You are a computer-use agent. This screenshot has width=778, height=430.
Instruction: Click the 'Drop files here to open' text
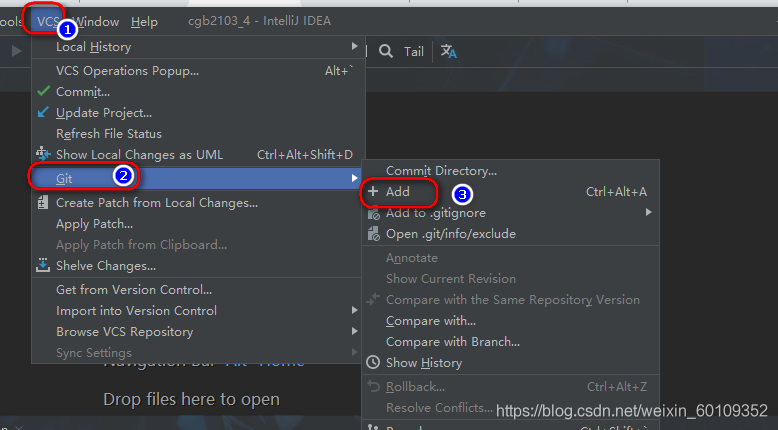[x=192, y=399]
